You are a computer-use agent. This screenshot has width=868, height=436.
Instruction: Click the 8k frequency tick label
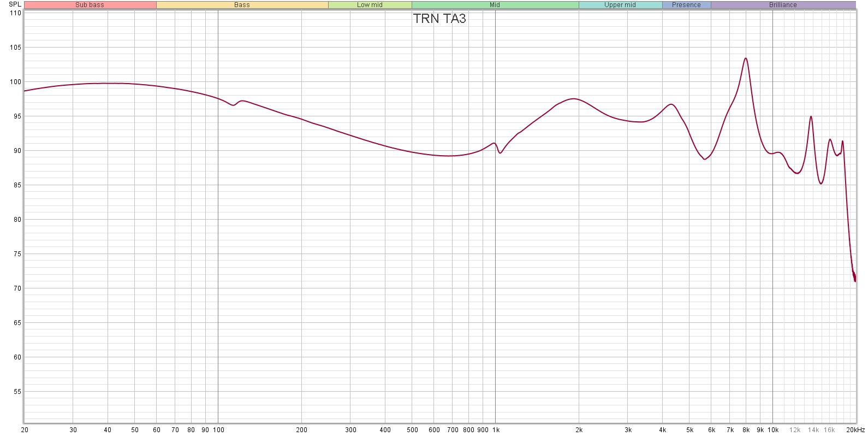click(x=746, y=430)
